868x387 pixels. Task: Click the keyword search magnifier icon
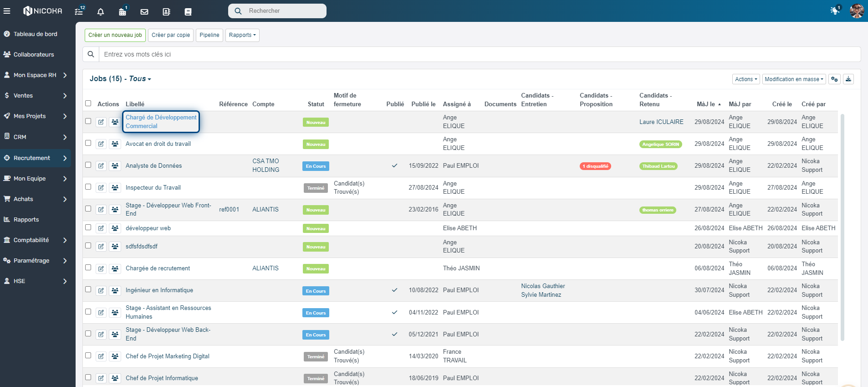tap(91, 54)
